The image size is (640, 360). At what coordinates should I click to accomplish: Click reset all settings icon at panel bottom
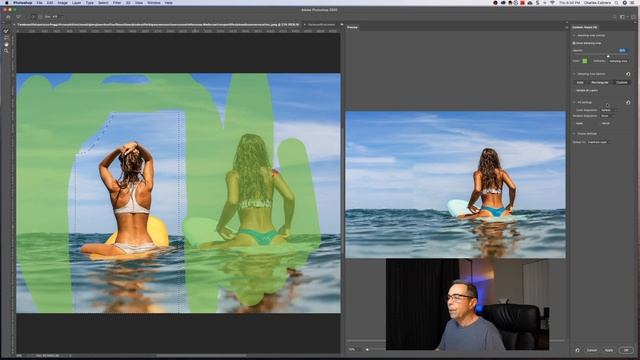[x=577, y=350]
